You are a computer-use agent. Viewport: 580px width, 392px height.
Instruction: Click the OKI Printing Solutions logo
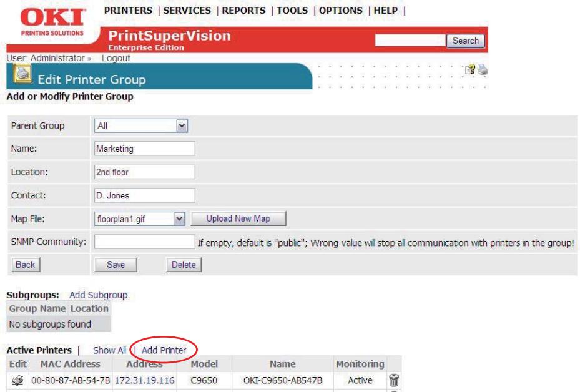point(52,22)
